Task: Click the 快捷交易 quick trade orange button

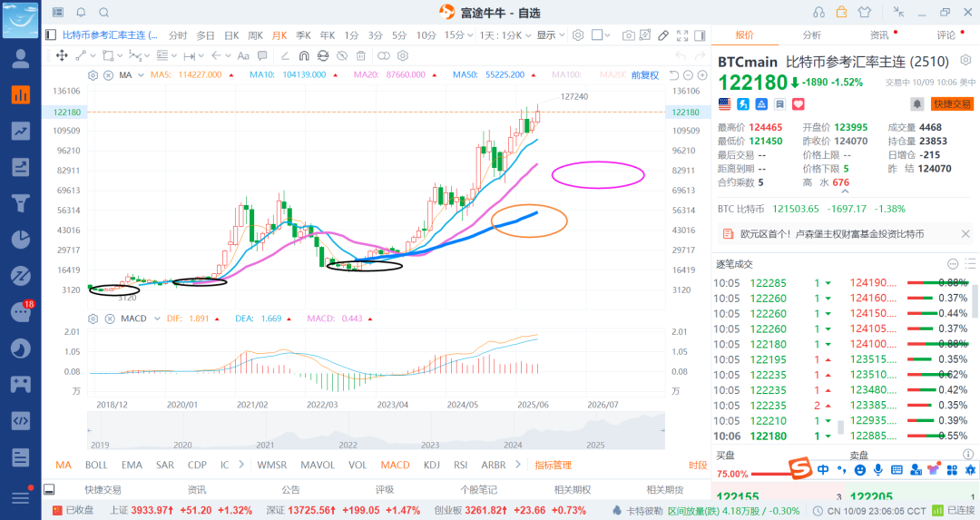Action: pos(953,103)
